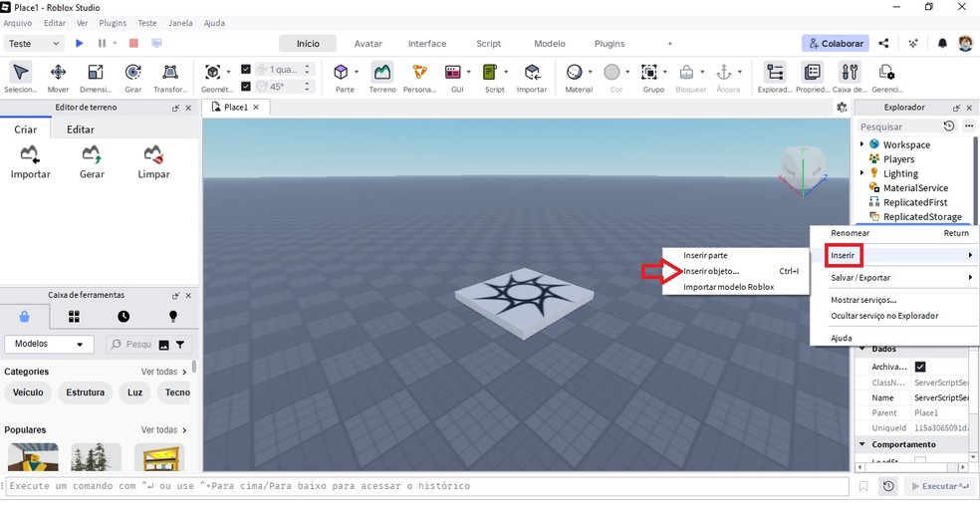Screen dimensions: 980x520
Task: Click the Colaborar button
Action: pyautogui.click(x=835, y=44)
